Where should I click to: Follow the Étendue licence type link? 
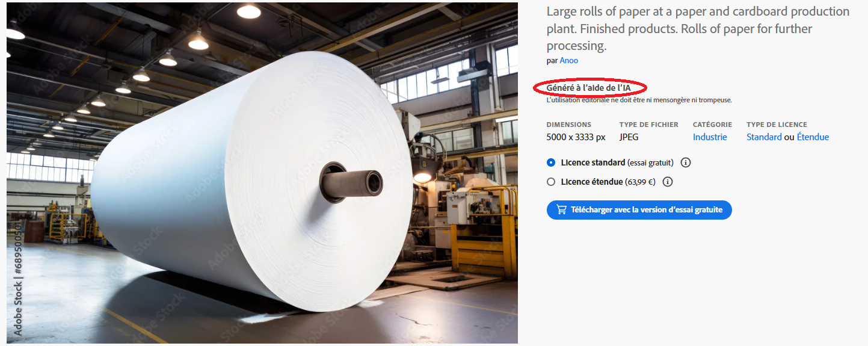click(x=813, y=137)
